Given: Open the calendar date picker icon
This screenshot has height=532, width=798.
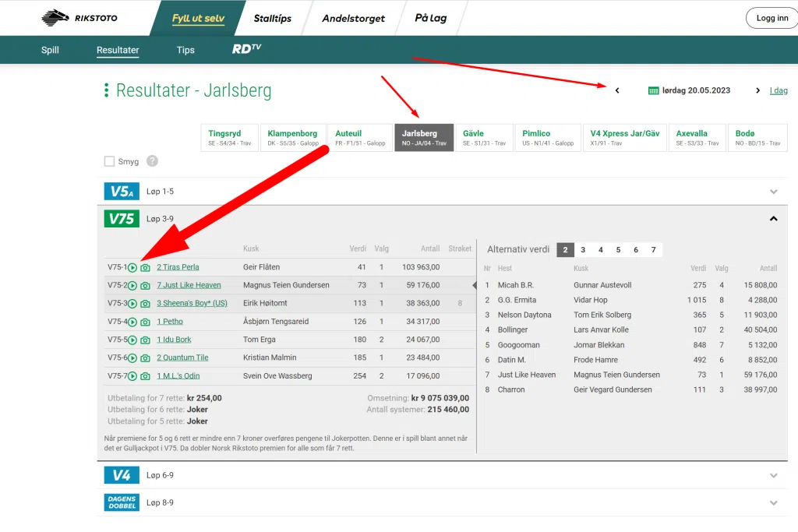Looking at the screenshot, I should (x=654, y=90).
